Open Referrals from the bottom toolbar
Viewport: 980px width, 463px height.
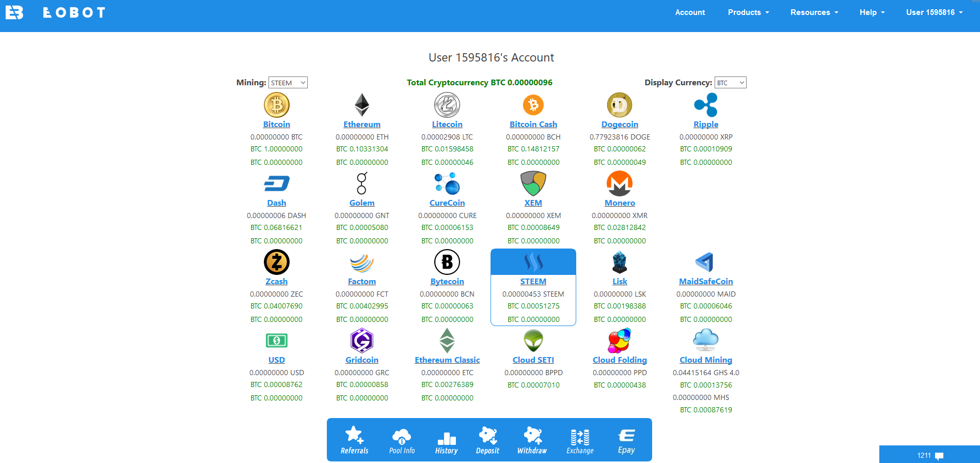(x=355, y=440)
